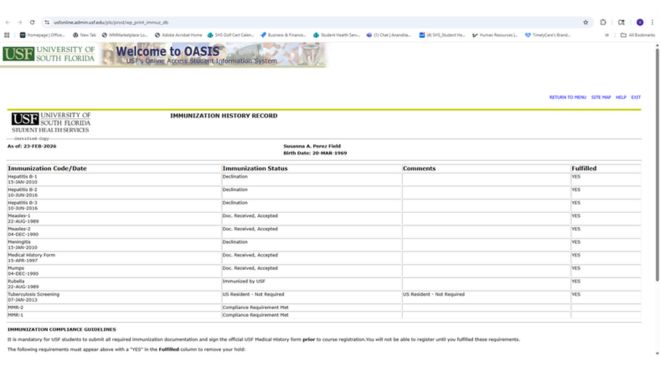This screenshot has width=660, height=371.
Task: Open the SHS Golf Cart Calendar bookmark
Action: tap(230, 35)
